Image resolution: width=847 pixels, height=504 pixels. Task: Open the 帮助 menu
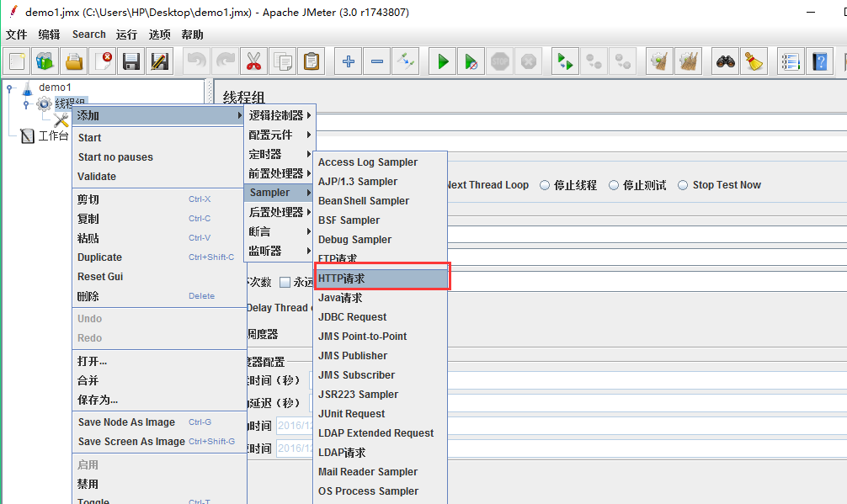coord(192,34)
